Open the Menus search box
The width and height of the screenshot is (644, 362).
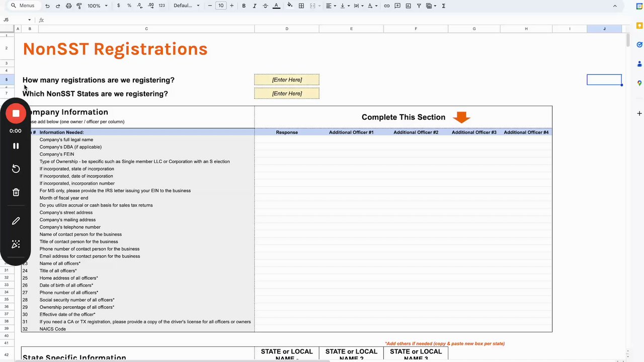[23, 6]
